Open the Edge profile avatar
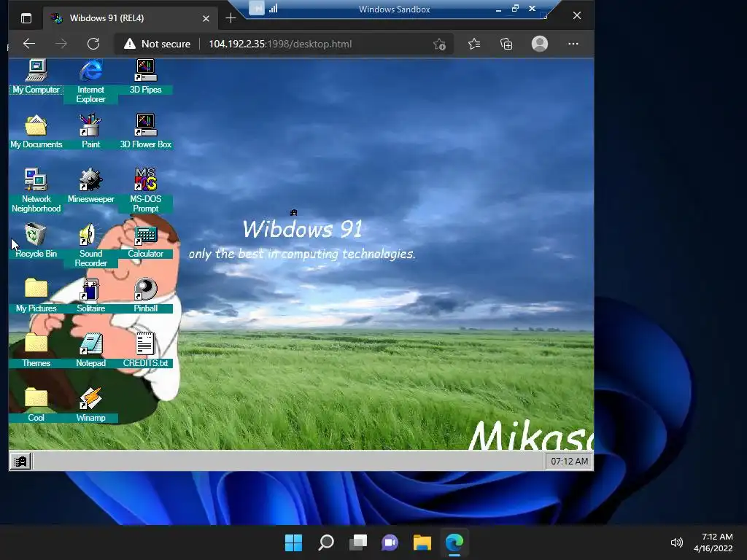747x560 pixels. (x=539, y=44)
